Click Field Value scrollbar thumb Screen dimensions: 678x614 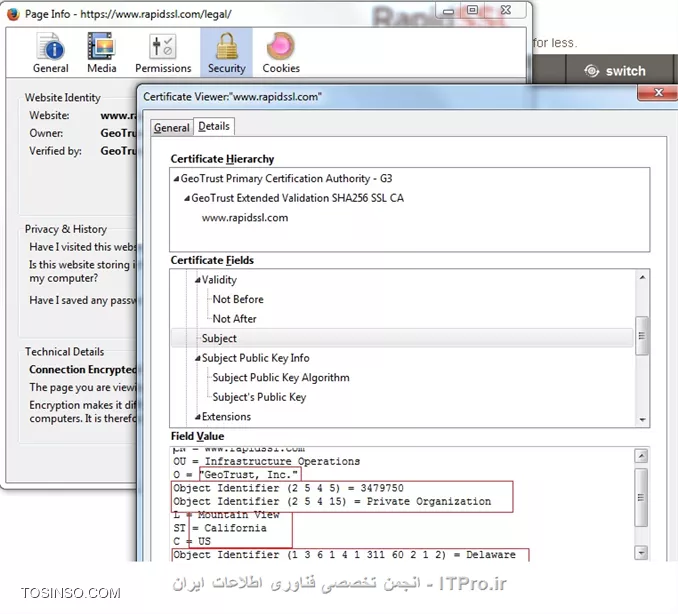(641, 498)
